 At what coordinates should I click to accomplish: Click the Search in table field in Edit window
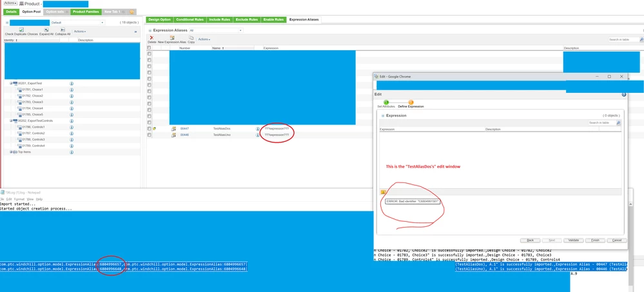point(602,123)
